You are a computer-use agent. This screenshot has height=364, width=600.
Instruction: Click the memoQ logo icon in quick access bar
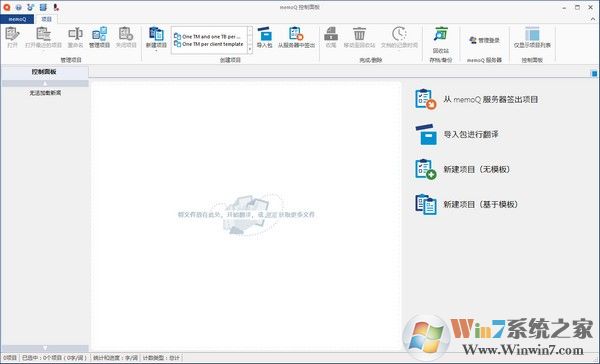click(x=7, y=7)
